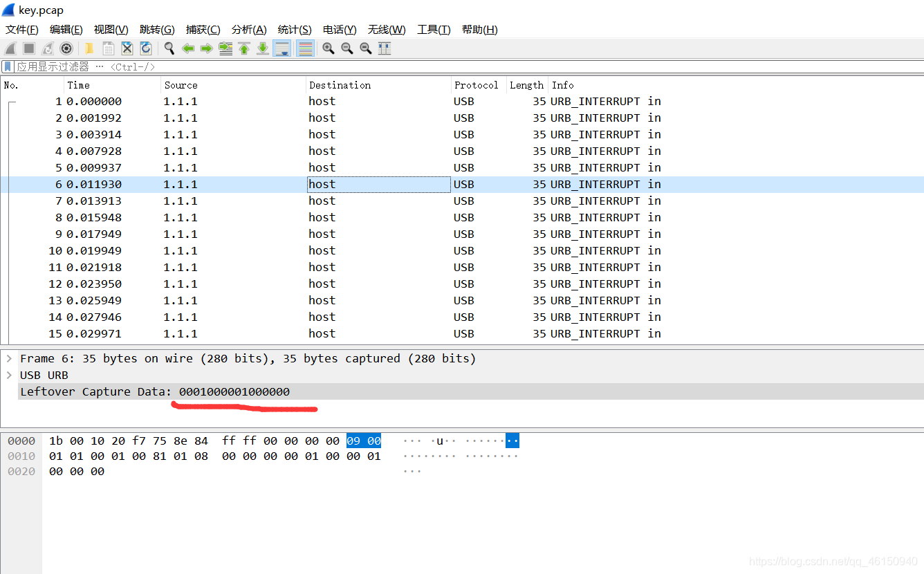Sort by the Protocol column header

click(x=479, y=85)
